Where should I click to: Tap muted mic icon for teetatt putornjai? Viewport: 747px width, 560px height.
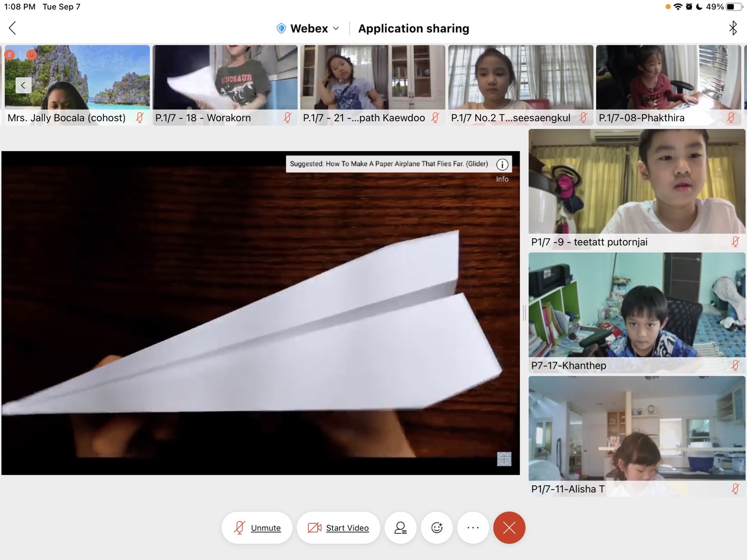(735, 242)
